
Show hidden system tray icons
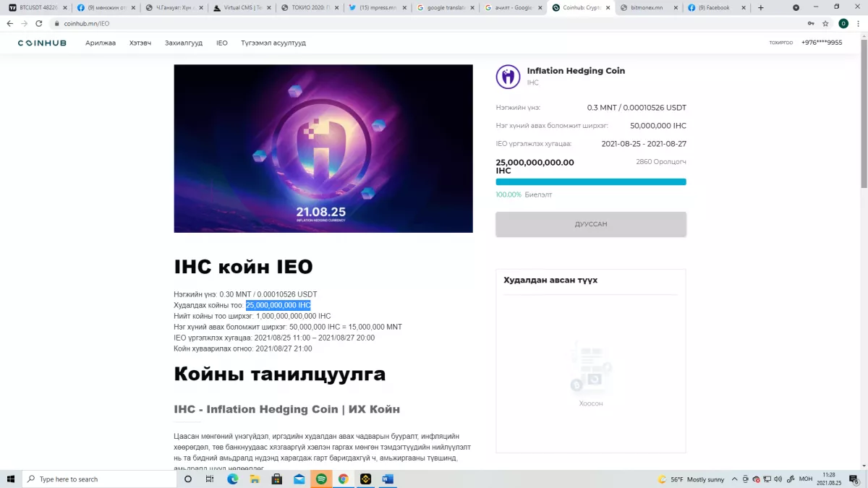click(x=734, y=479)
